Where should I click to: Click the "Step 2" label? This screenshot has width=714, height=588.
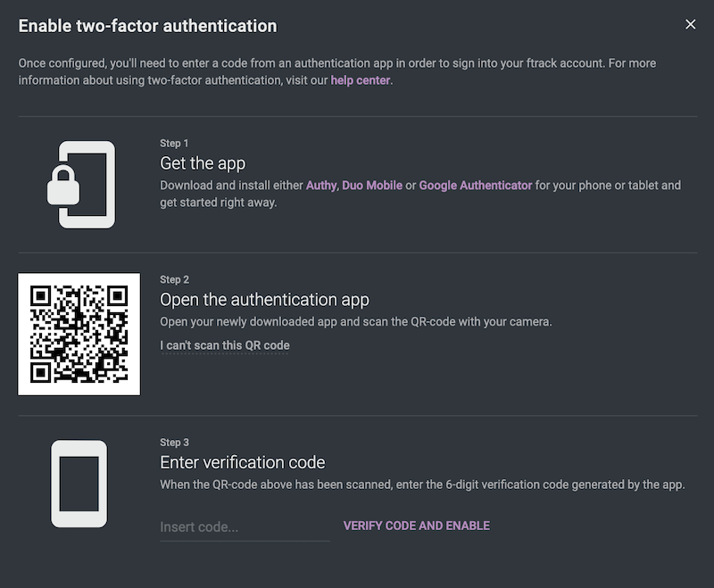(x=174, y=280)
